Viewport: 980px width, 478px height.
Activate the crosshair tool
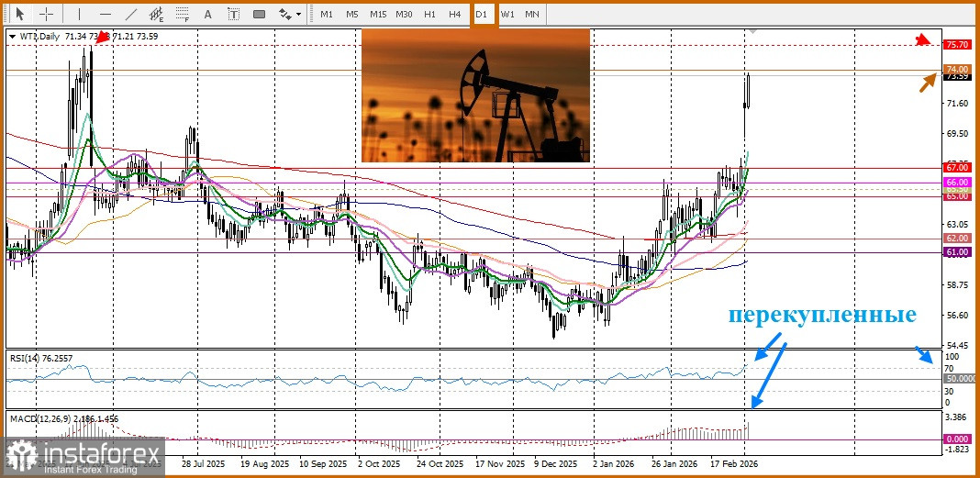tap(46, 14)
